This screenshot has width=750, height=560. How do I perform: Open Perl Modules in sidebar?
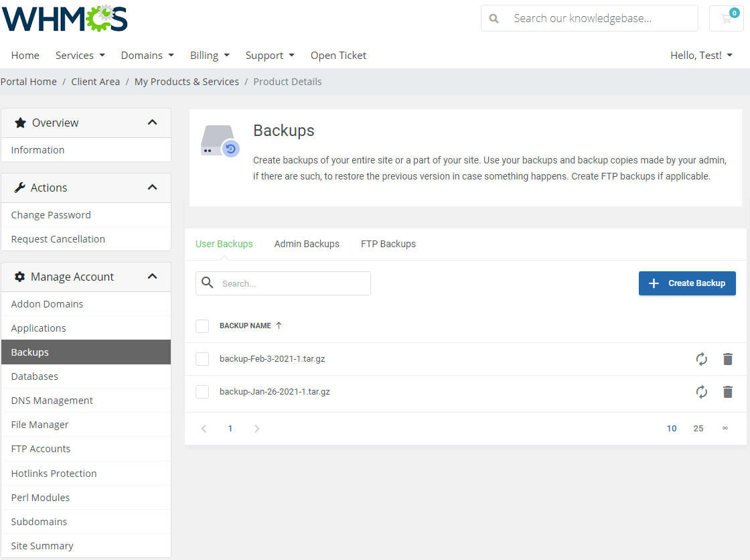click(x=86, y=498)
